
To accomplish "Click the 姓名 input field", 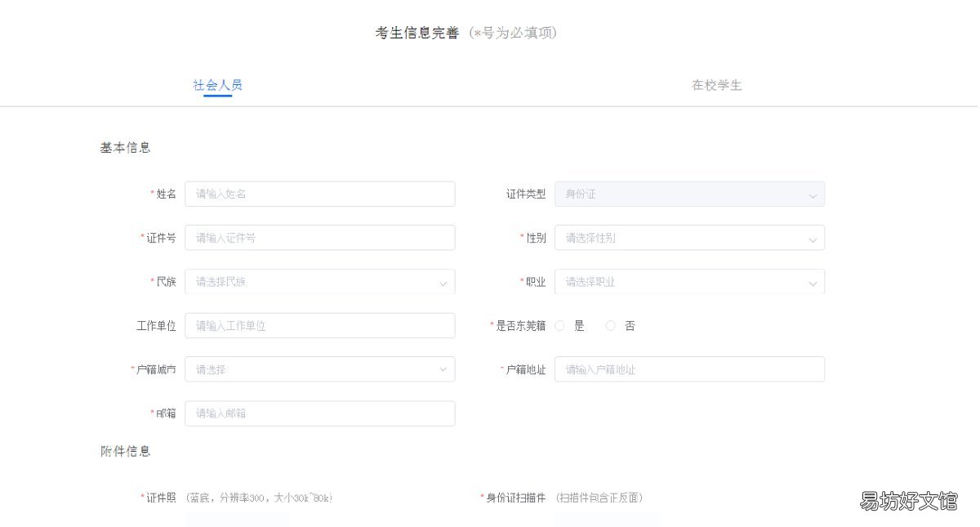I will [x=320, y=194].
